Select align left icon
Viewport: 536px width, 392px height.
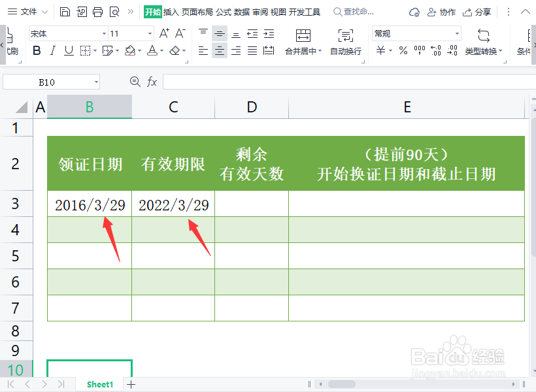203,50
